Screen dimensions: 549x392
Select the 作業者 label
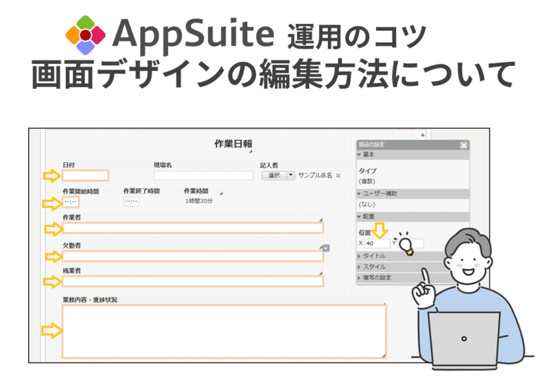point(72,217)
